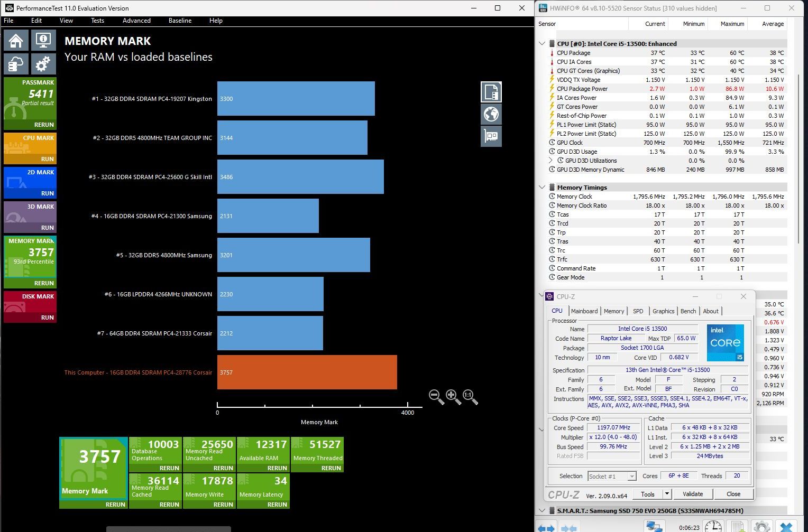The width and height of the screenshot is (808, 532).
Task: Click the PerformanceTest title bar icon
Action: coord(9,8)
